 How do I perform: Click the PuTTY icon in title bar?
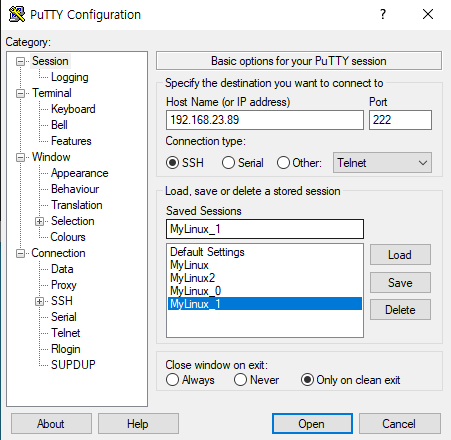(17, 14)
